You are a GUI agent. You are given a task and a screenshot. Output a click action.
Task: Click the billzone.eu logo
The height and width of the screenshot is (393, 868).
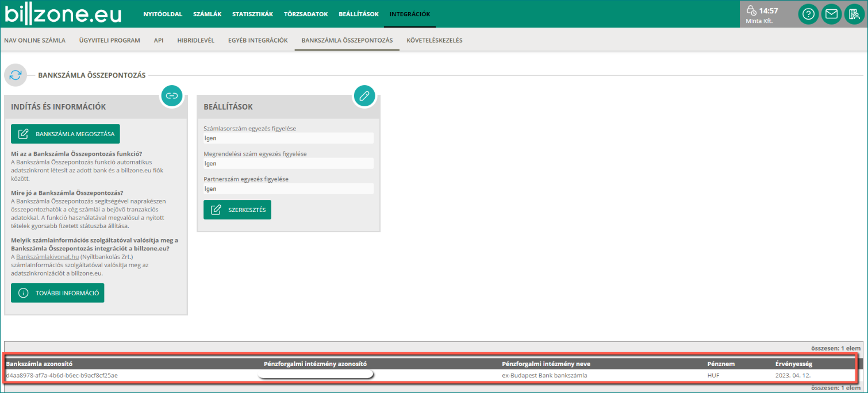coord(63,14)
